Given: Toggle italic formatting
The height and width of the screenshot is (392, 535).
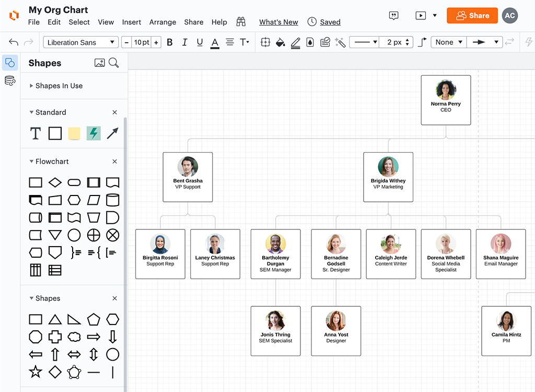Looking at the screenshot, I should pyautogui.click(x=184, y=42).
